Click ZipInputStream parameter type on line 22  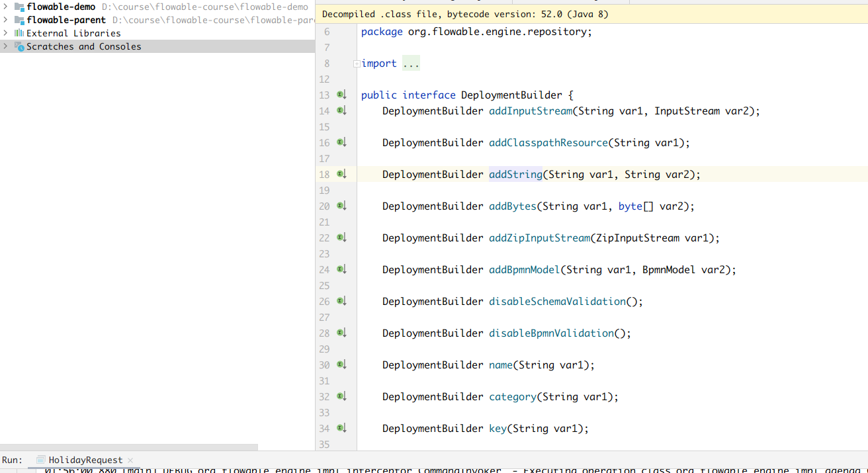638,238
